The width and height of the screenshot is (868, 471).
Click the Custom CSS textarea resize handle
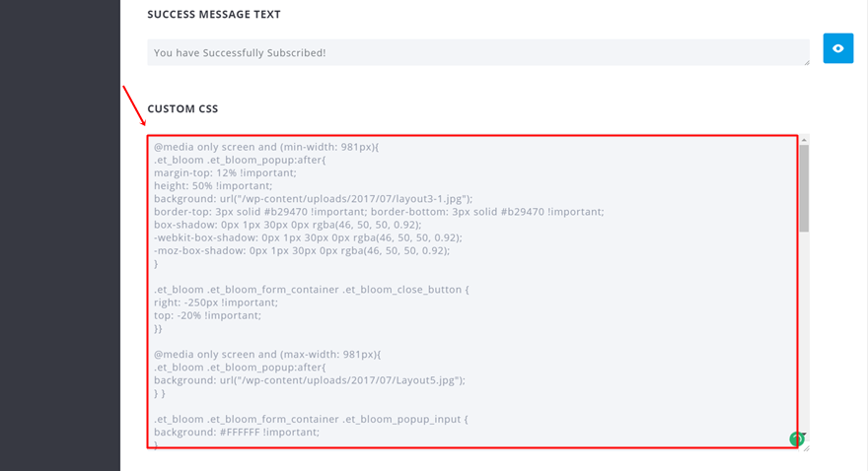806,447
